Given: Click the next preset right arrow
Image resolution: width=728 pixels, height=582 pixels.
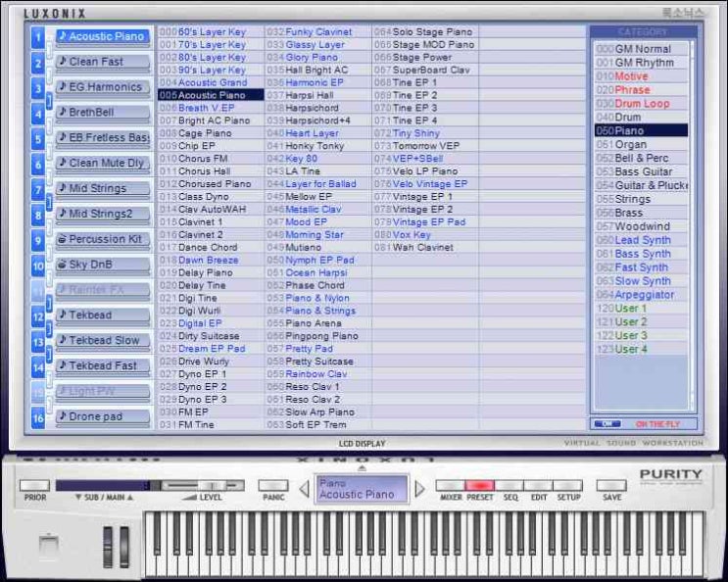Looking at the screenshot, I should click(x=420, y=488).
